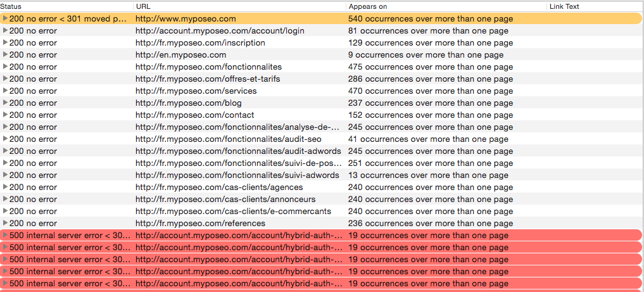This screenshot has height=292, width=644.
Task: Expand the fr.myposeo.com/fonctionnalites row triangle
Action: [x=5, y=67]
